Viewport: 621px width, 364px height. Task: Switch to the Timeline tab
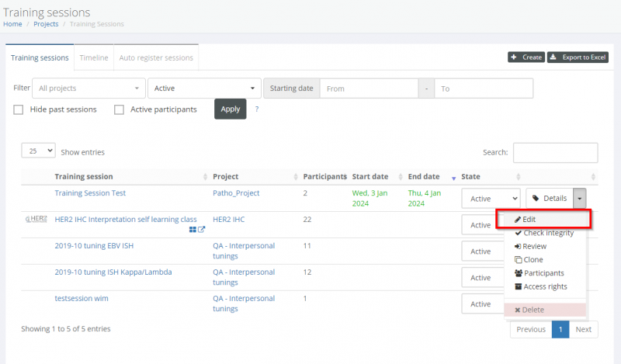[x=94, y=57]
